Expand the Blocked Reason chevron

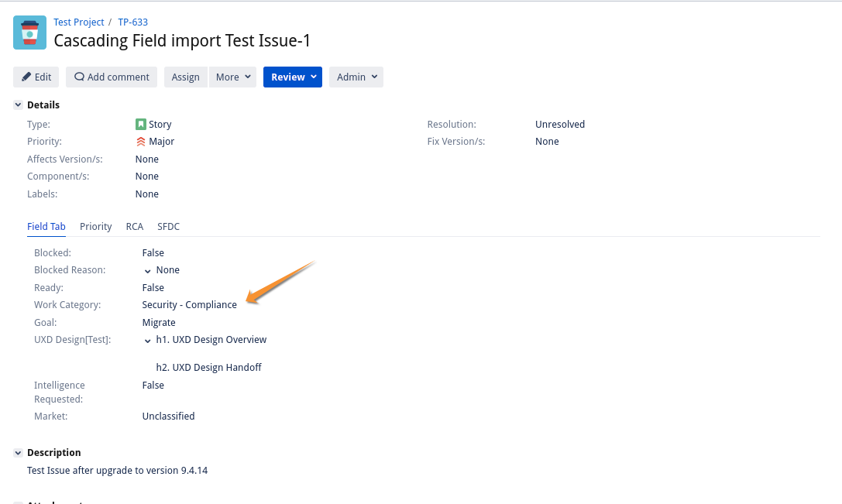click(x=147, y=270)
